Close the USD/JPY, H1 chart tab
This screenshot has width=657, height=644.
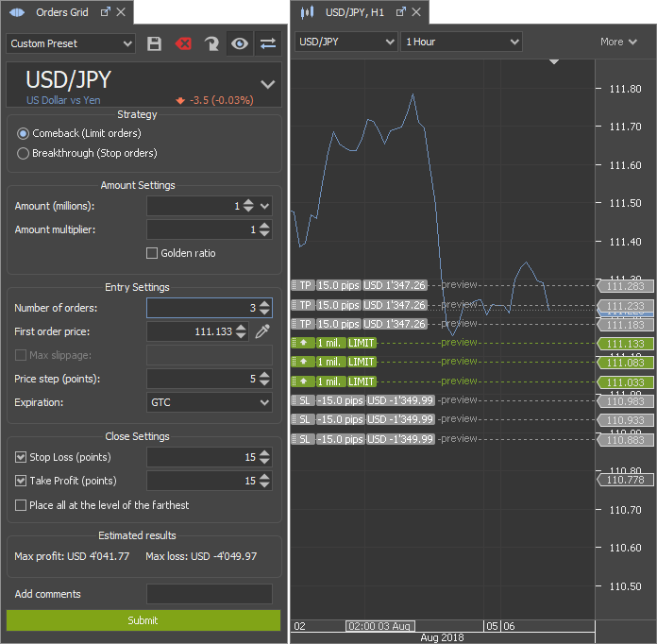(x=416, y=11)
